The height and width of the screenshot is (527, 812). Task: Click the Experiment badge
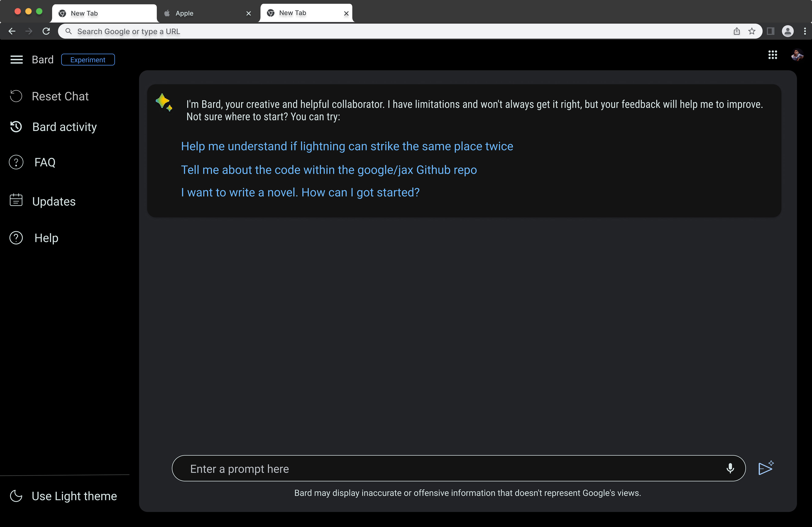tap(88, 60)
